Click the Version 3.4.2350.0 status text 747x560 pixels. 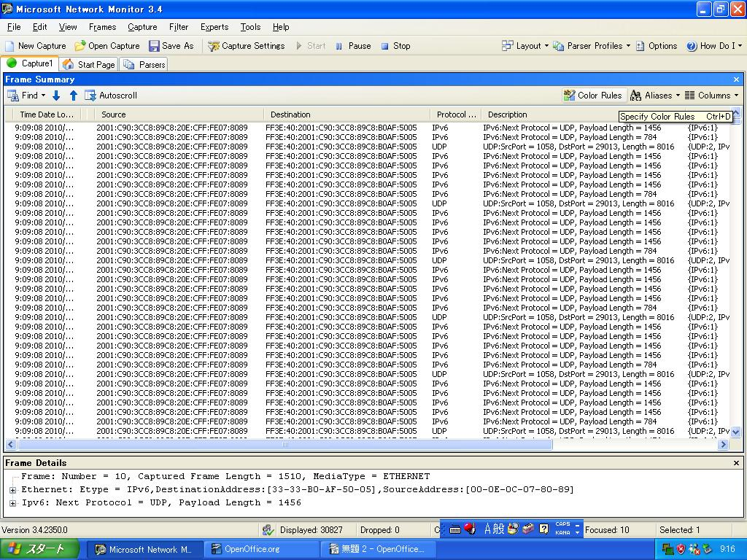[x=34, y=530]
